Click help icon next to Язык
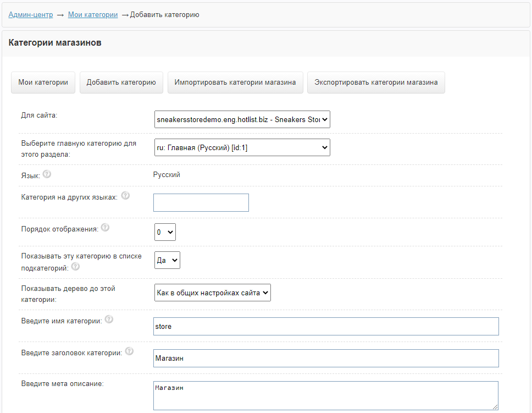This screenshot has width=532, height=413. point(47,175)
